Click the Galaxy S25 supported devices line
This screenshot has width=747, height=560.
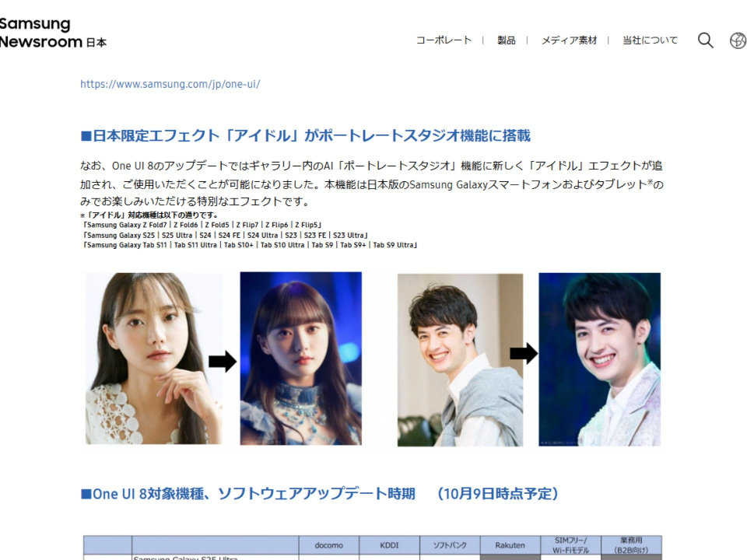tap(225, 235)
